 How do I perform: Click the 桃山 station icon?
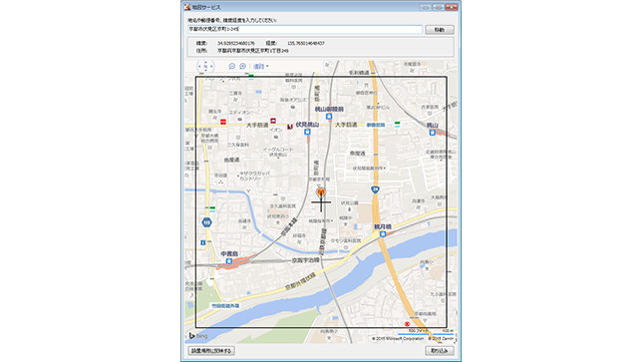[432, 133]
